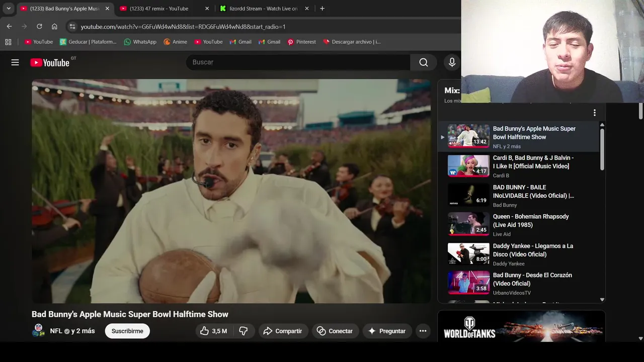
Task: Open Cardi B, Bad Bunny & J Balvin title
Action: click(x=533, y=162)
